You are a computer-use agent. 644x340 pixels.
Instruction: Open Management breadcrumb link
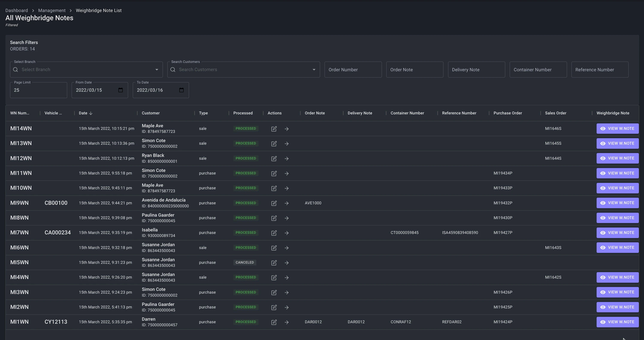pyautogui.click(x=52, y=11)
